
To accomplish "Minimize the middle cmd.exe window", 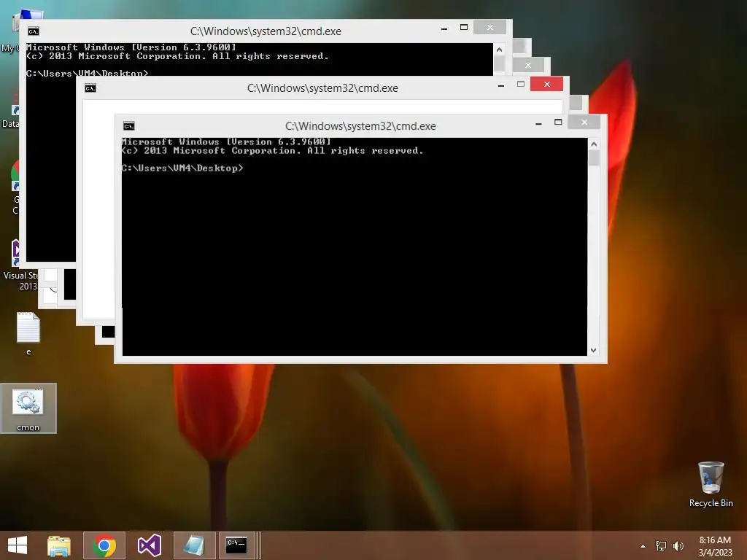I will pyautogui.click(x=501, y=85).
